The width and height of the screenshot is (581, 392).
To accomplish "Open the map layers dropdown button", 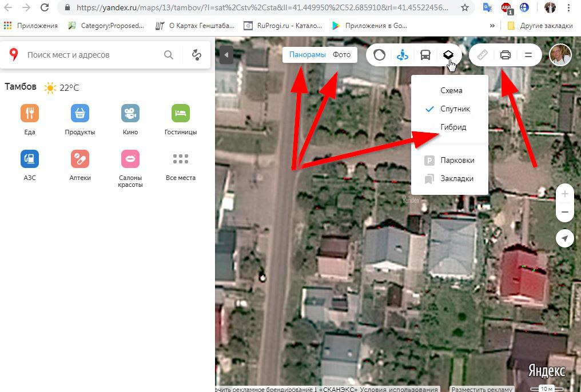I will pyautogui.click(x=448, y=55).
